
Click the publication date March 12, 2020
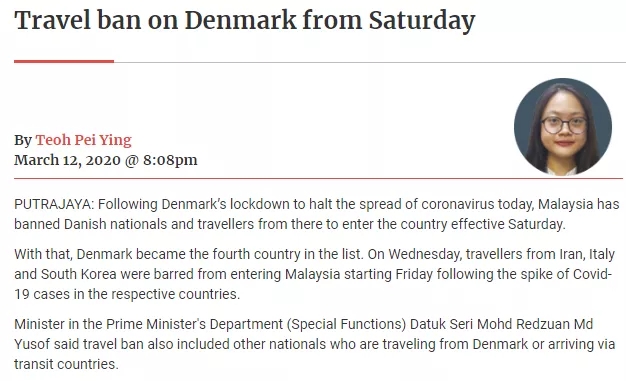[x=67, y=160]
